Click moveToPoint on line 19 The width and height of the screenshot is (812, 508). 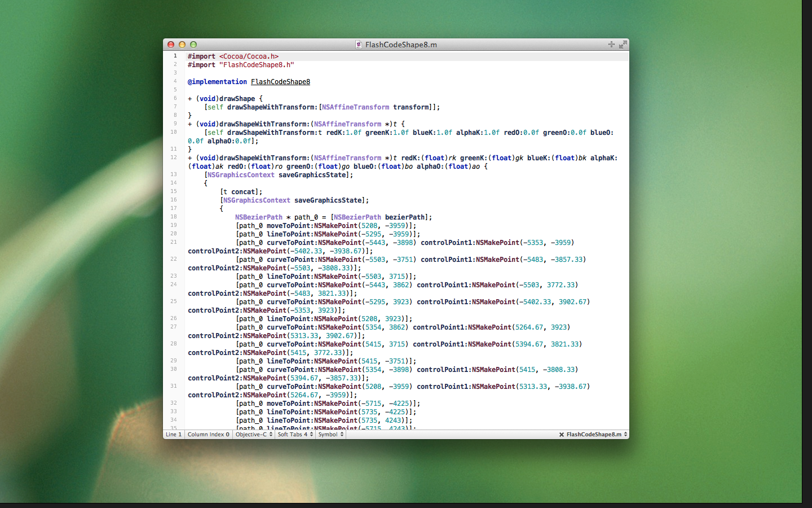288,226
